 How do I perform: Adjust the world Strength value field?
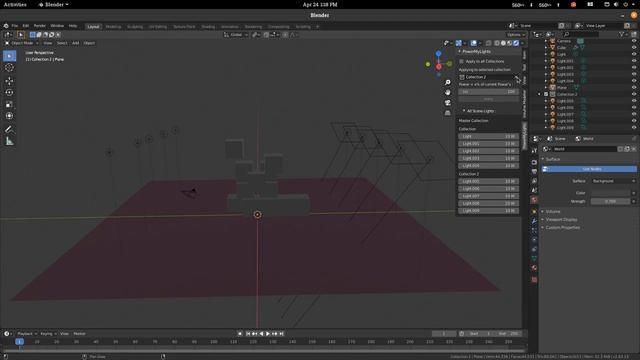tap(610, 201)
